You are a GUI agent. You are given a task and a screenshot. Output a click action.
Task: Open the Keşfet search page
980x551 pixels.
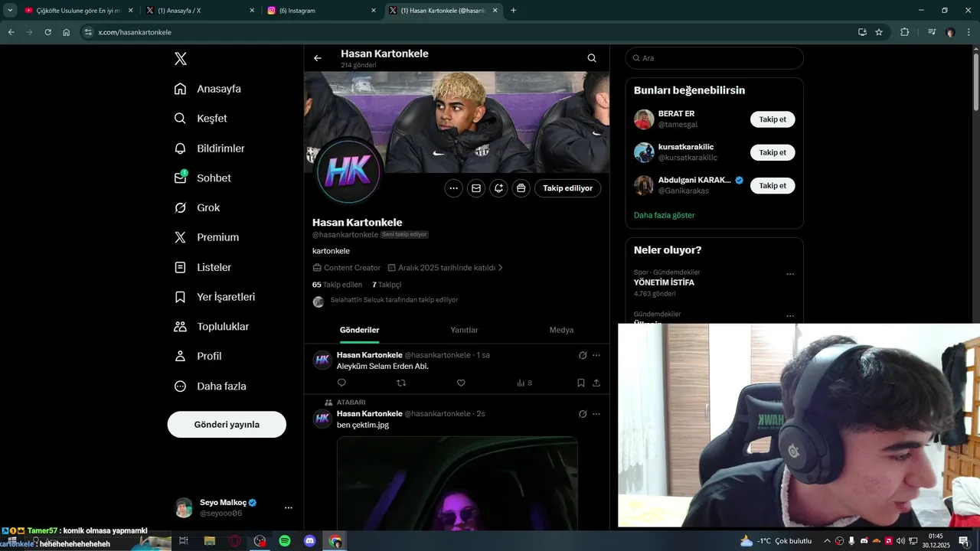coord(201,119)
